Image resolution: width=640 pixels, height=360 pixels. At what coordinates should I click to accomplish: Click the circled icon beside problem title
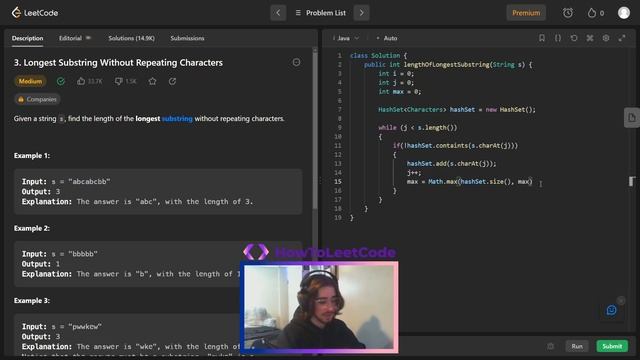[296, 62]
